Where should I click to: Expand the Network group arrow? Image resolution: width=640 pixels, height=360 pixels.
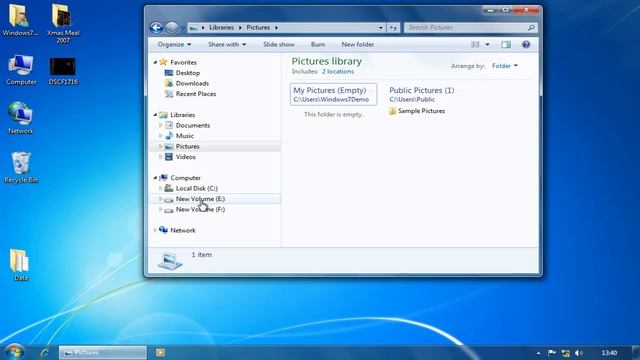(155, 230)
